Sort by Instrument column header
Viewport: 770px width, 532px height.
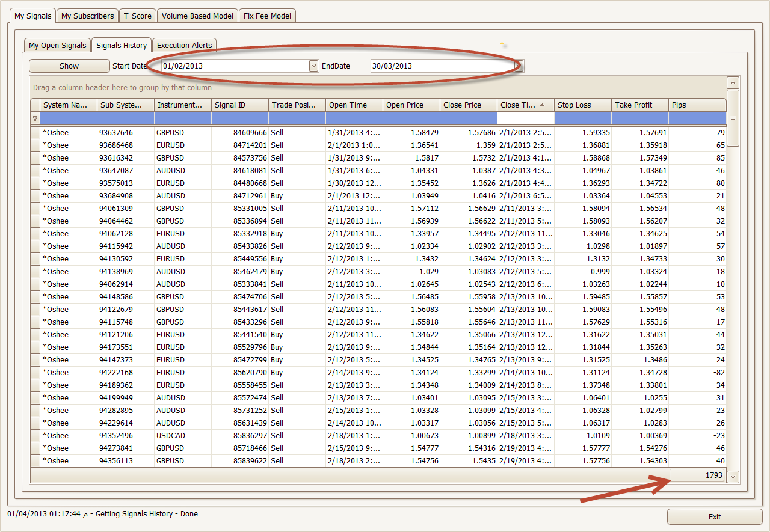[183, 105]
